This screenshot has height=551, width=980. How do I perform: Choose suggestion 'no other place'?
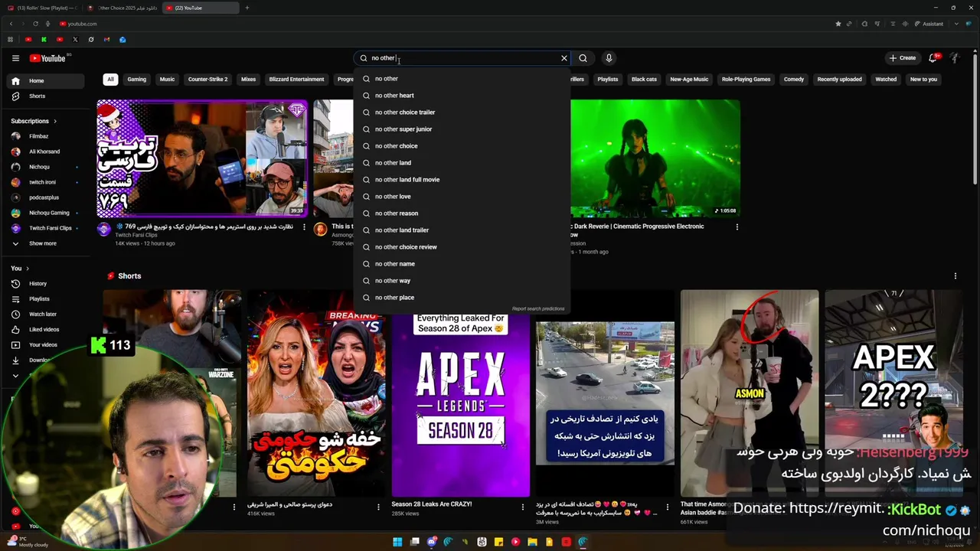point(462,298)
